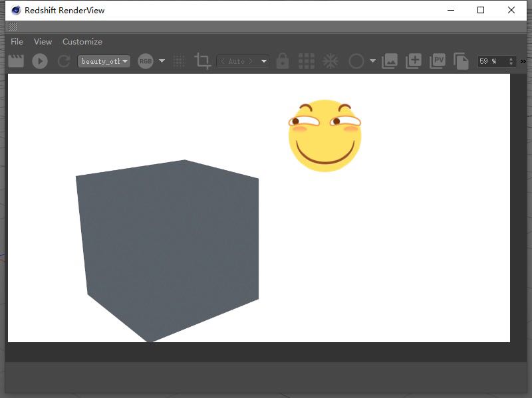The image size is (532, 398).
Task: Click the crop region render icon
Action: coord(202,61)
